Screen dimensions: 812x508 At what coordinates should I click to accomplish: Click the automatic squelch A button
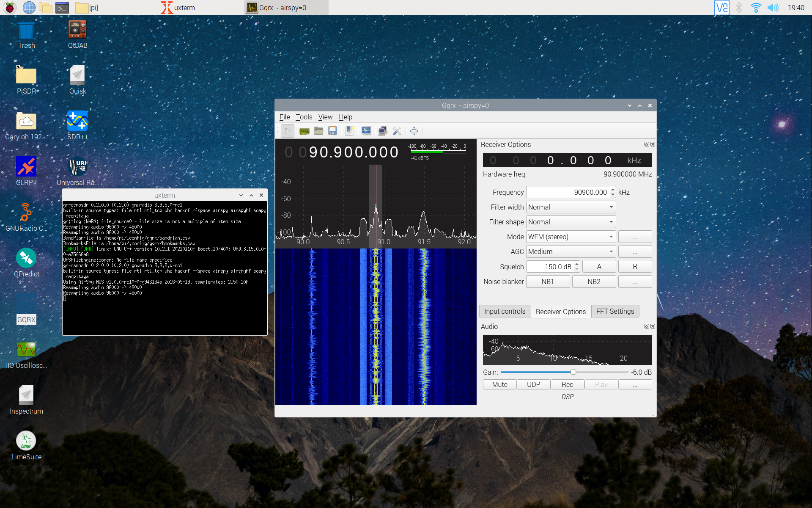pos(599,266)
